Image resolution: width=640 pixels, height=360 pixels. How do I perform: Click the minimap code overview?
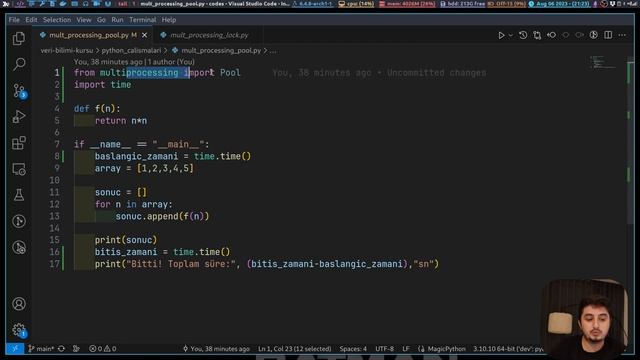602,62
